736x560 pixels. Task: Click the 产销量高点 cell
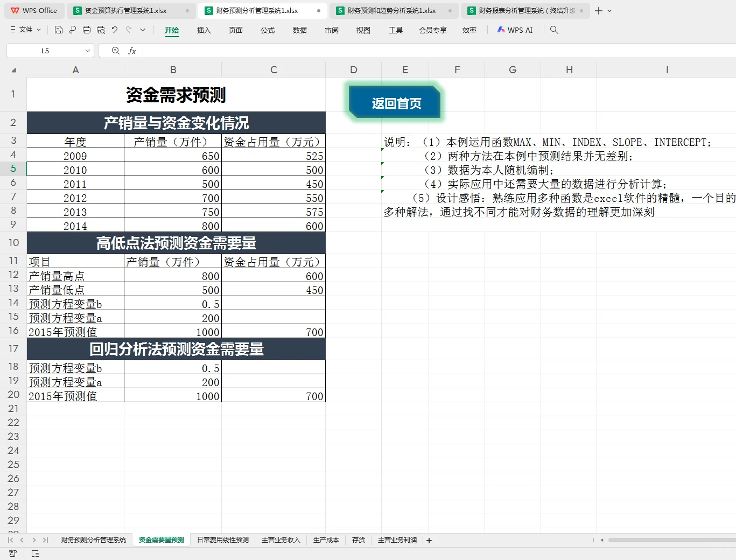point(75,276)
